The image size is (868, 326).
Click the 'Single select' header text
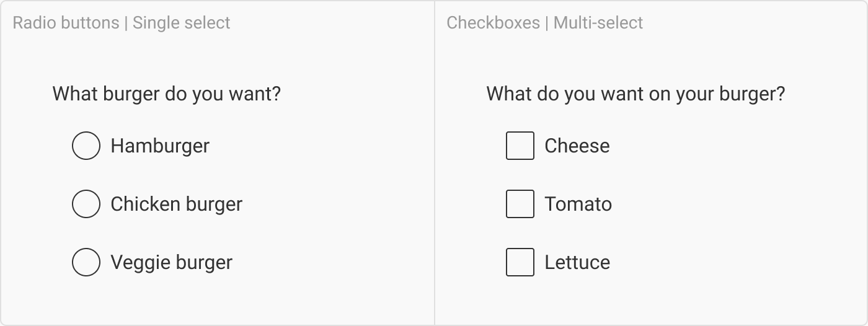[182, 23]
